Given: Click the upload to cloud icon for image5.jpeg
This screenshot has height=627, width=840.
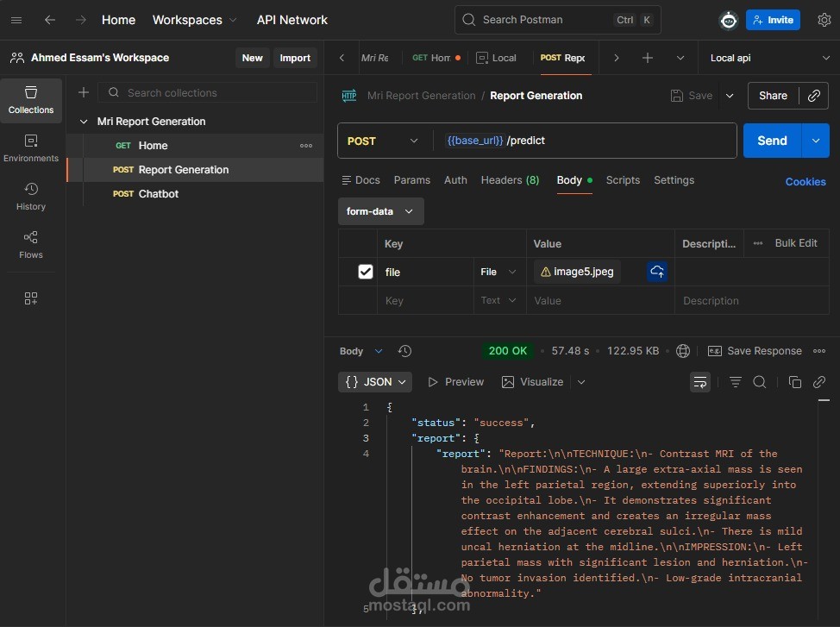Looking at the screenshot, I should pyautogui.click(x=657, y=272).
